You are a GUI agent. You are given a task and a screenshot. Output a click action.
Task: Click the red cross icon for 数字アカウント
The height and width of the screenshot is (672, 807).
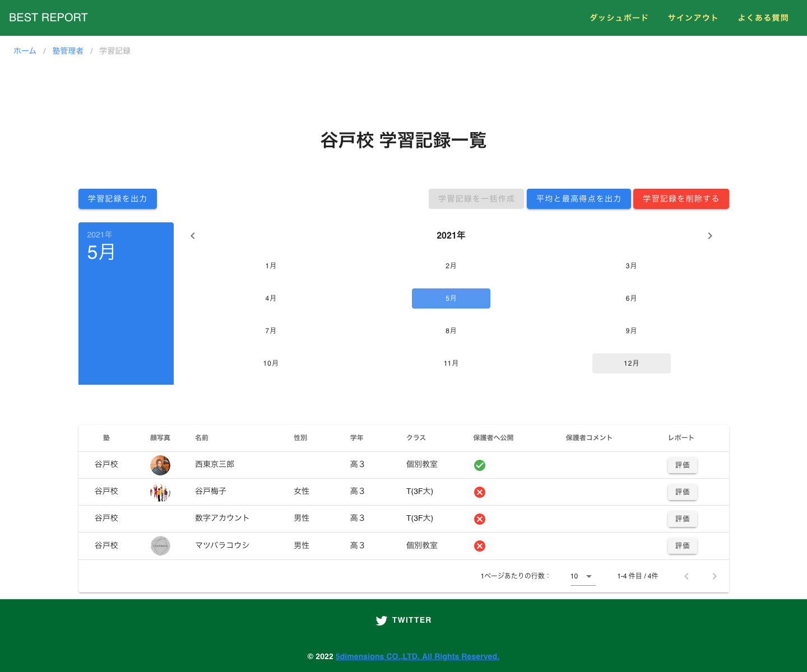[480, 519]
